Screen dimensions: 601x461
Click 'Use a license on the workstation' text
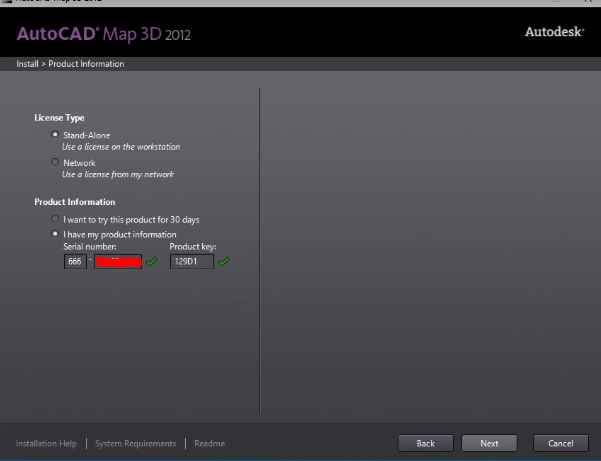[x=121, y=147]
